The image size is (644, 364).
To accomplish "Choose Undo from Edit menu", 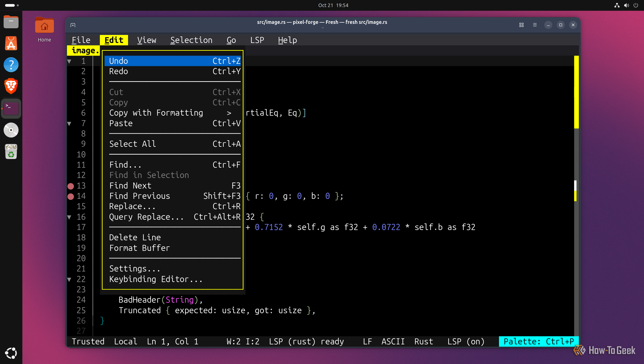I will [173, 61].
